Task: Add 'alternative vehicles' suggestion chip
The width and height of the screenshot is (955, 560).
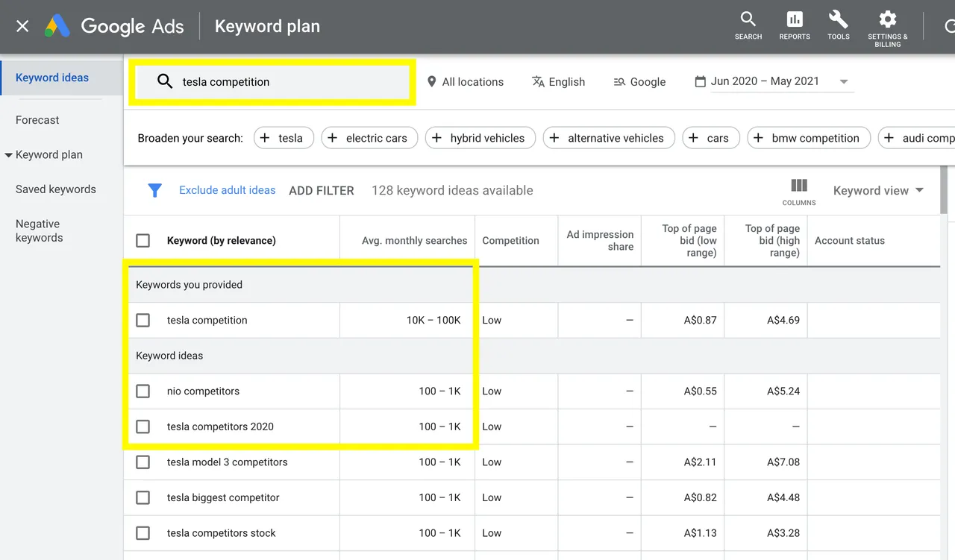Action: (609, 138)
